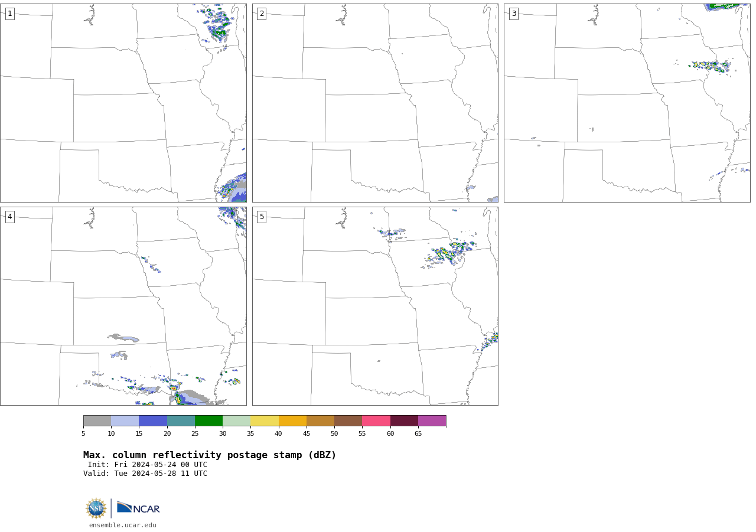The width and height of the screenshot is (756, 532).
Task: Open ensemble member 3 reflectivity map
Action: point(627,103)
